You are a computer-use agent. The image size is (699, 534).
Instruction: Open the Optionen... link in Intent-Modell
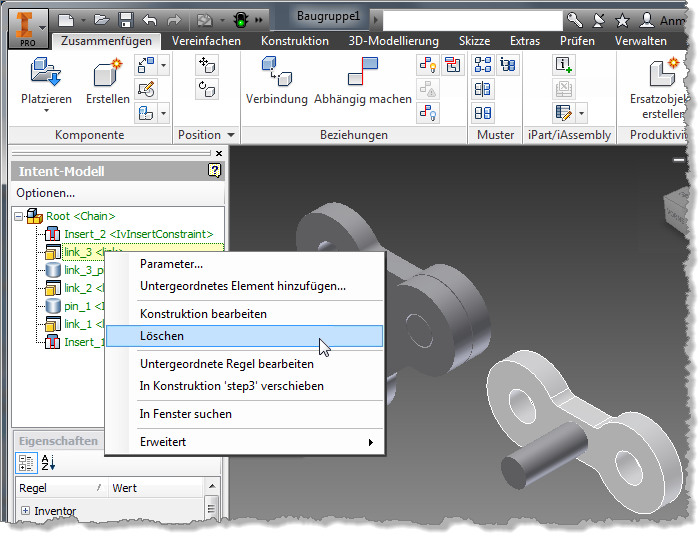(45, 193)
